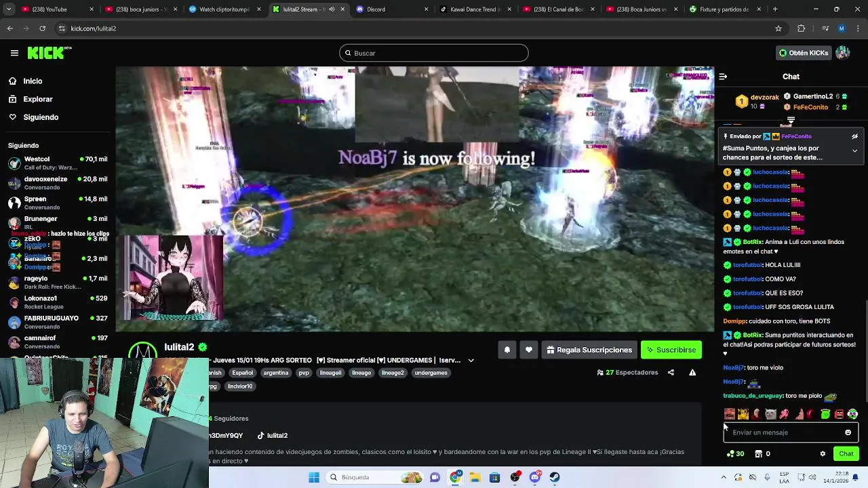868x488 pixels.
Task: Switch to Kawai Dance Trend browser tab
Action: click(x=475, y=9)
